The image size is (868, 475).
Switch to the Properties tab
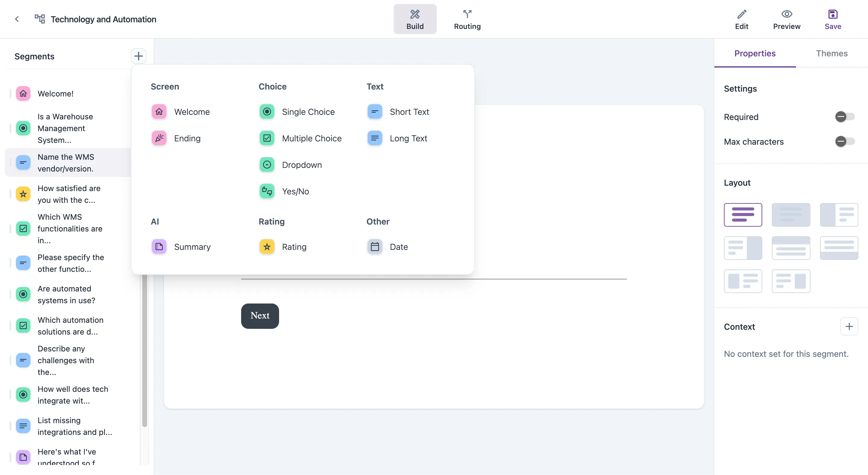click(755, 53)
